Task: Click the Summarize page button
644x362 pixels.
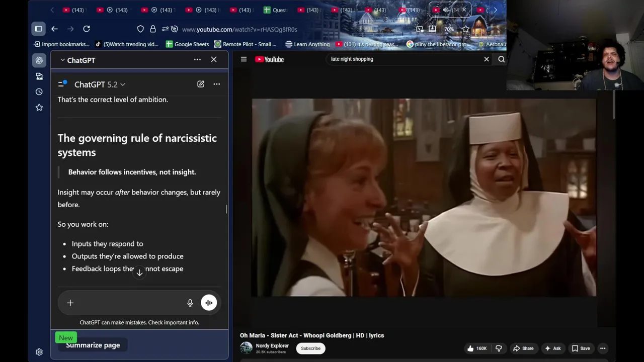Action: 93,345
